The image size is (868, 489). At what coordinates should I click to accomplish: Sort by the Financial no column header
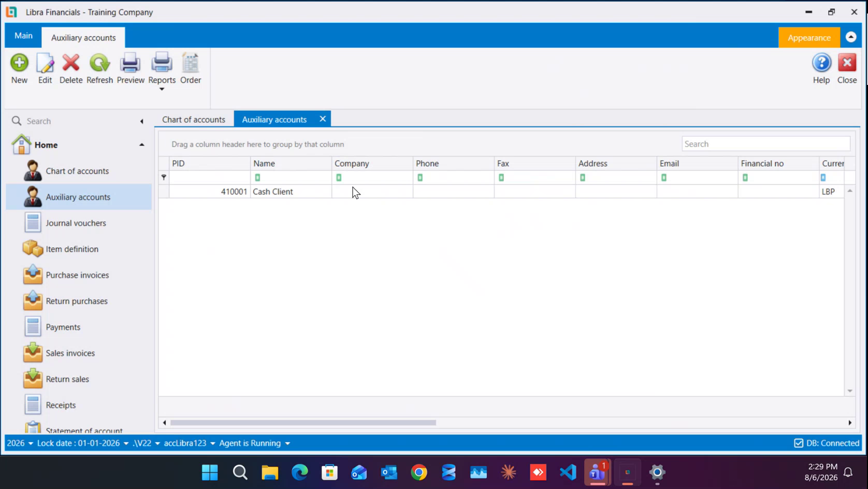[779, 163]
